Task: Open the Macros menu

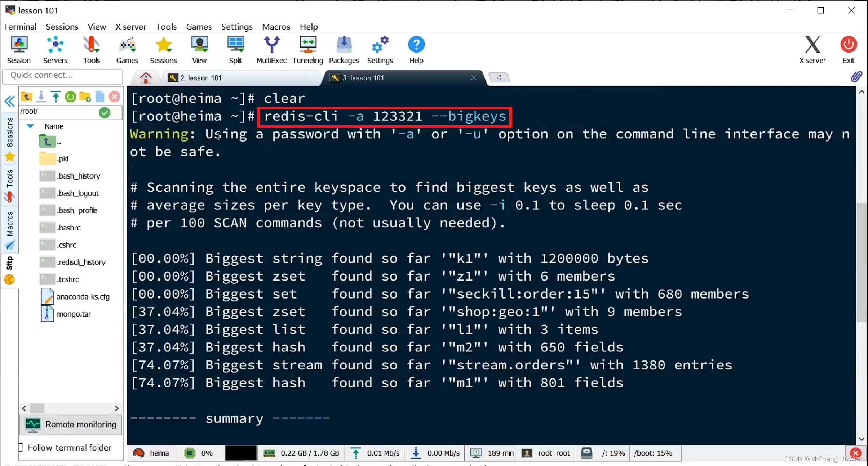Action: click(276, 27)
